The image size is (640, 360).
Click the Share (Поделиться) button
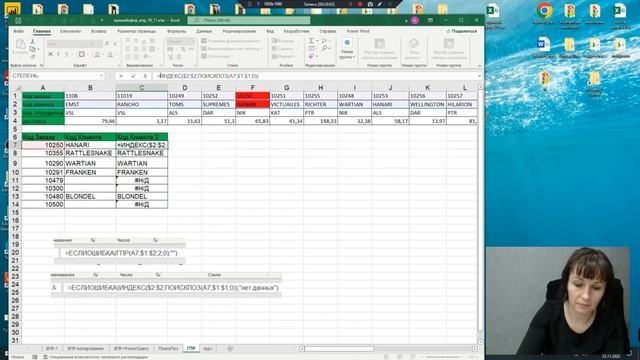click(462, 31)
